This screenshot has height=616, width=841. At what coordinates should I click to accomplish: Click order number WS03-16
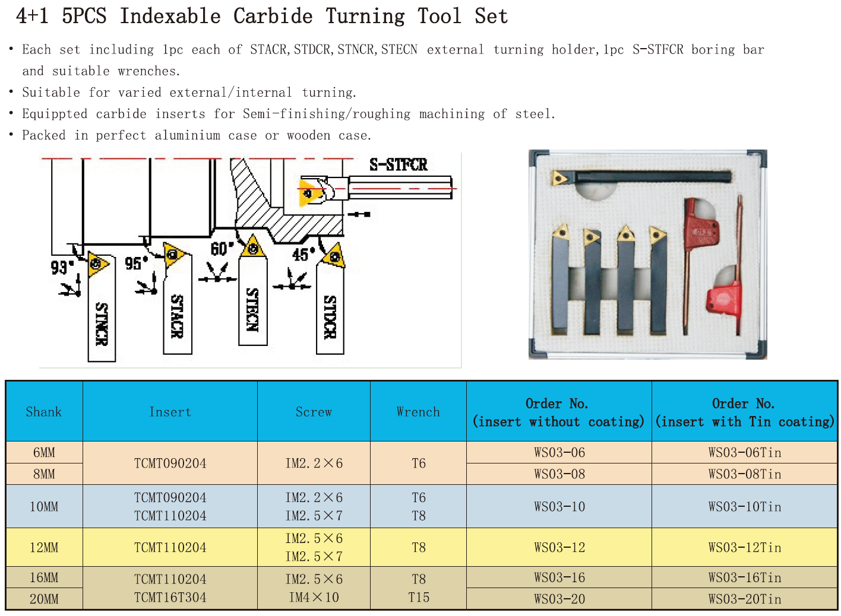pos(559,577)
